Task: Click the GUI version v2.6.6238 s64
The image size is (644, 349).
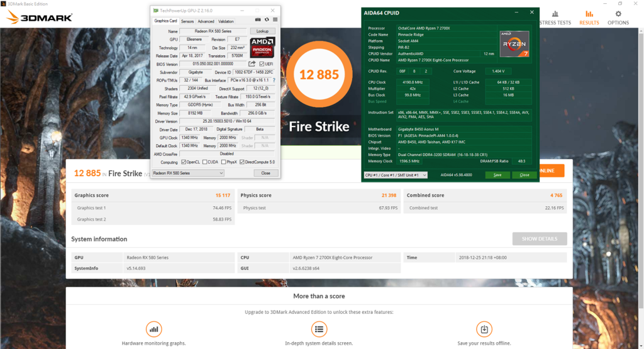Action: 306,269
